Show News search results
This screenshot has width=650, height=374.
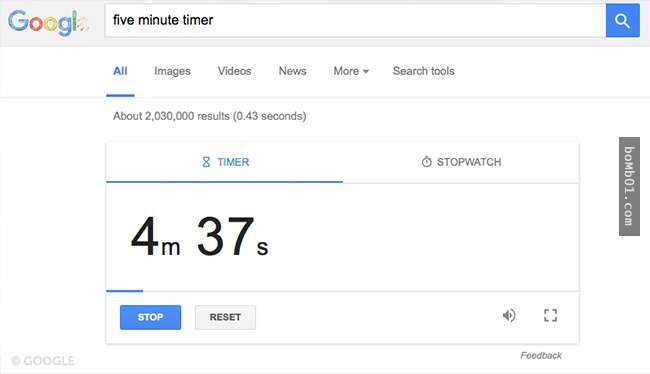tap(293, 71)
